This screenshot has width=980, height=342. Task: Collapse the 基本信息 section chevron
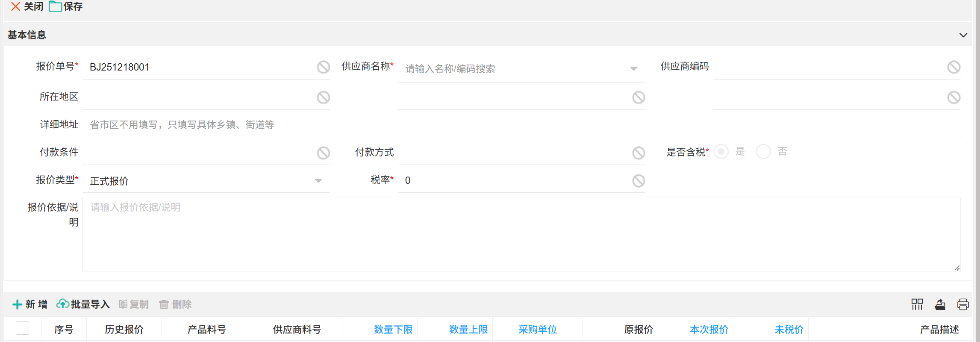963,35
